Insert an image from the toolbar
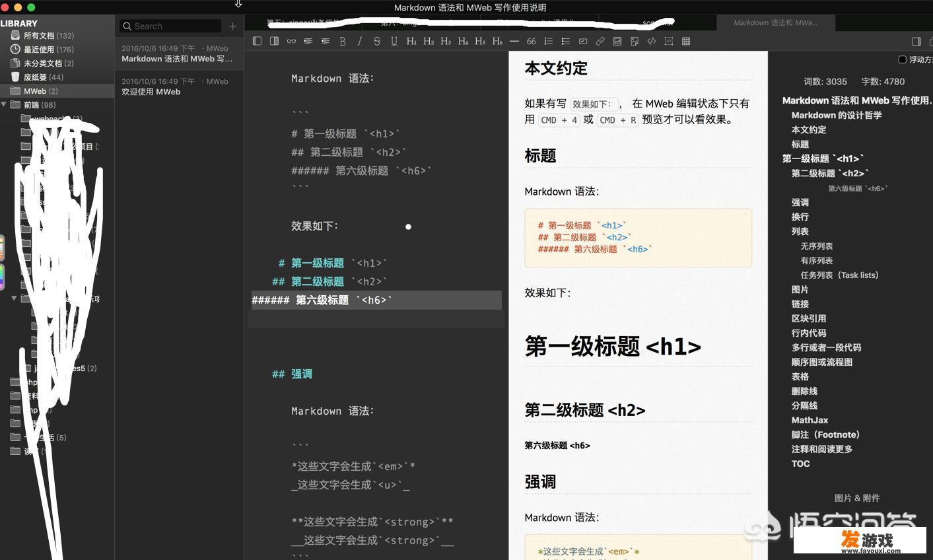933x560 pixels. tap(617, 41)
